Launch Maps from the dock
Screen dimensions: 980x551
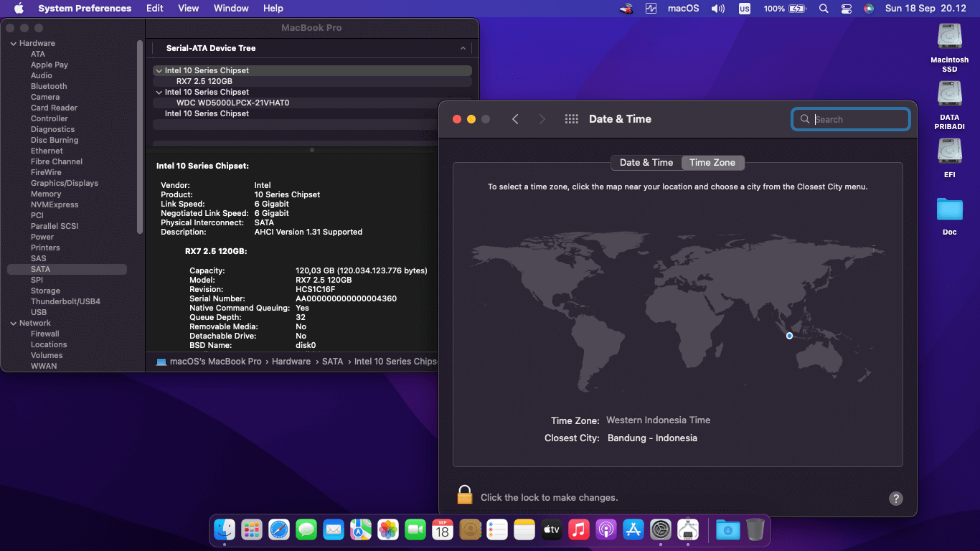[x=361, y=530]
